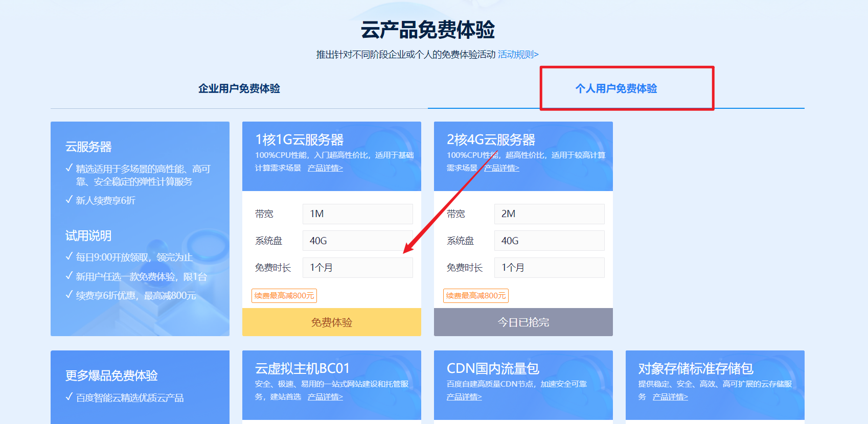
Task: Click the CDN国内流量包 card title
Action: pos(493,368)
